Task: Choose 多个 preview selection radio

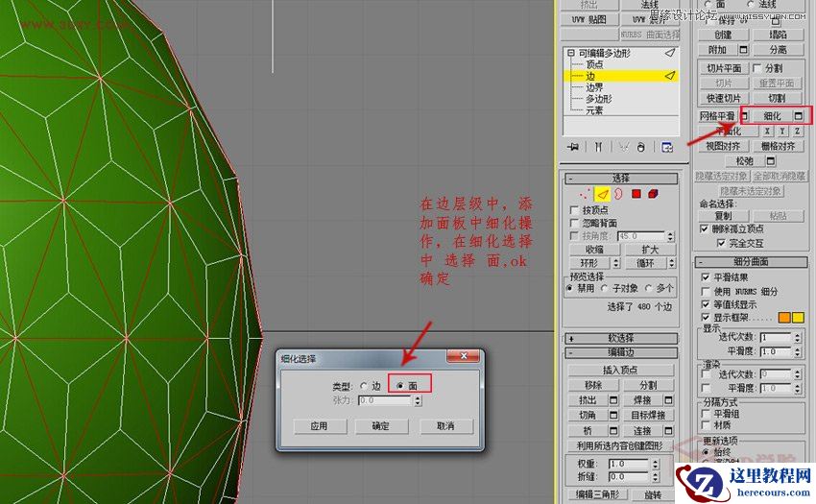Action: point(648,288)
